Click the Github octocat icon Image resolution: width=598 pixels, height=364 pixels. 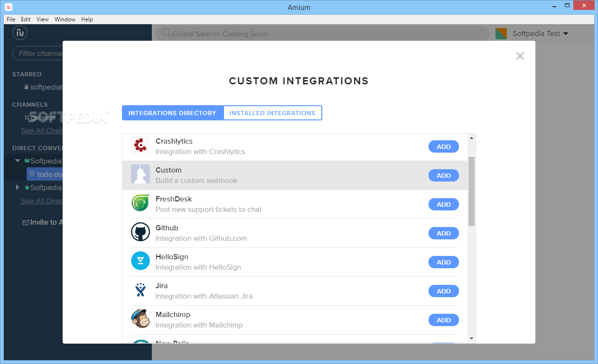[x=140, y=232]
